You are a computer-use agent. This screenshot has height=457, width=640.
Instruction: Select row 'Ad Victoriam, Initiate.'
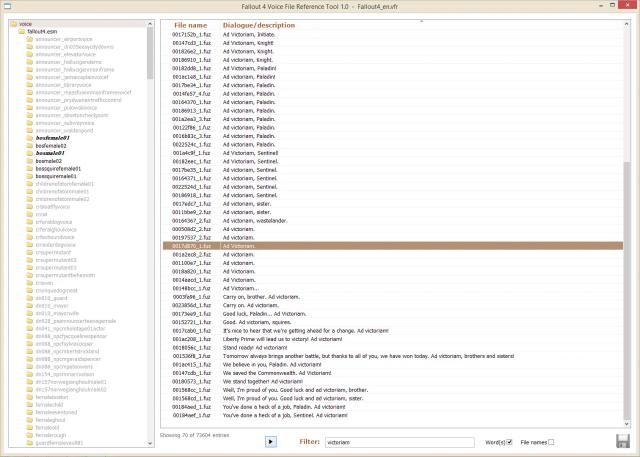pyautogui.click(x=393, y=35)
